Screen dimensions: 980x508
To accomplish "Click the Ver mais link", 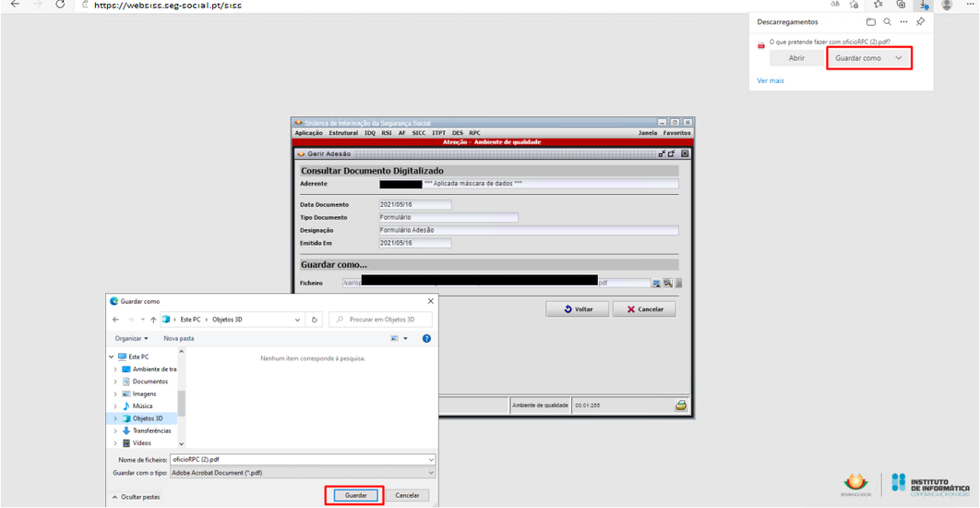I will coord(771,81).
